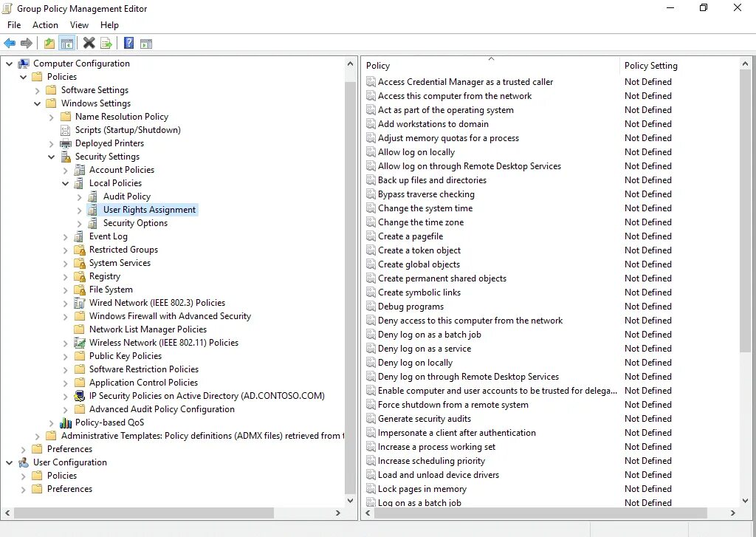Click the policy list vertical scrollbar thumb

[746, 211]
